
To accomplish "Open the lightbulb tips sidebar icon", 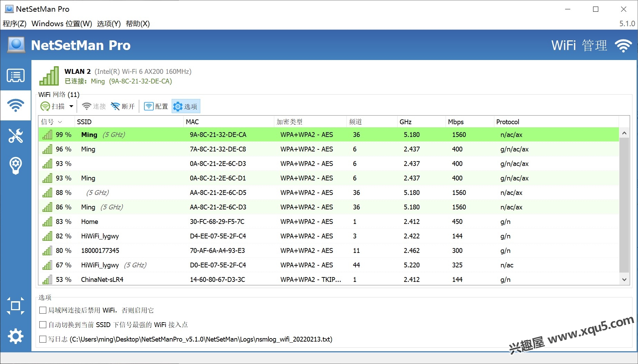I will pos(16,166).
